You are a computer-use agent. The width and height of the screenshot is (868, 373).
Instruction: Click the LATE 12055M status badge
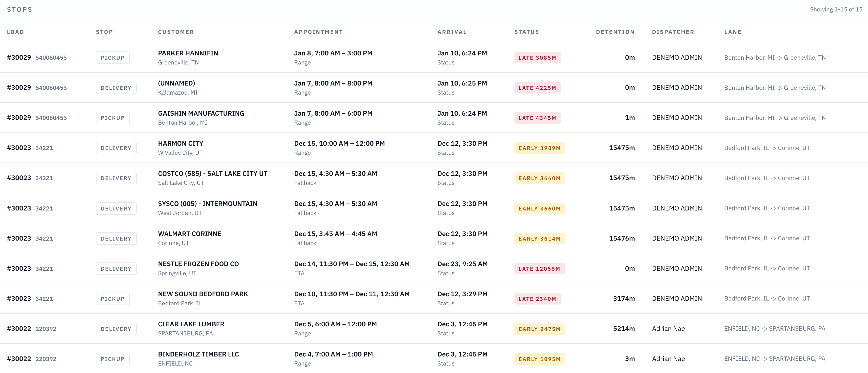coord(539,269)
